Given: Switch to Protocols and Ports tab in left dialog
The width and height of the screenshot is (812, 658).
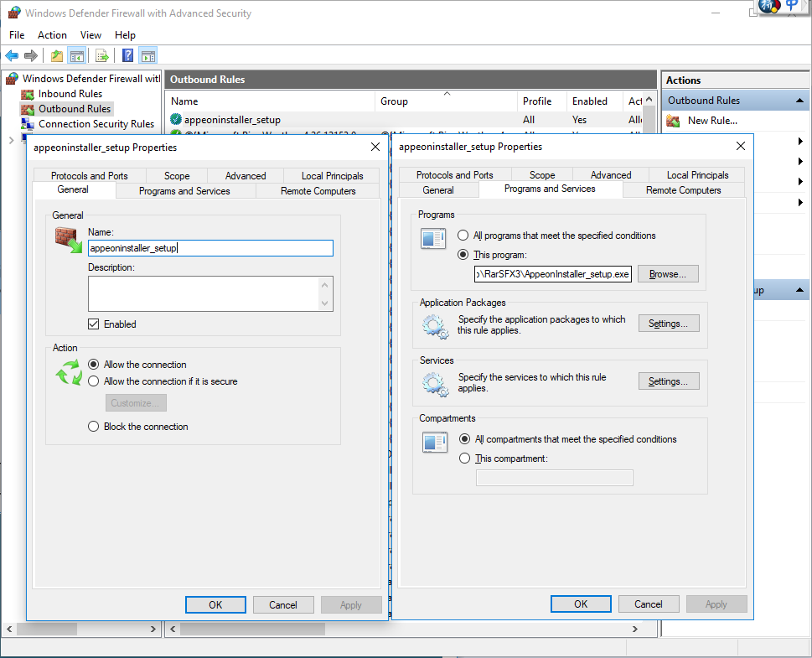Looking at the screenshot, I should pos(90,176).
